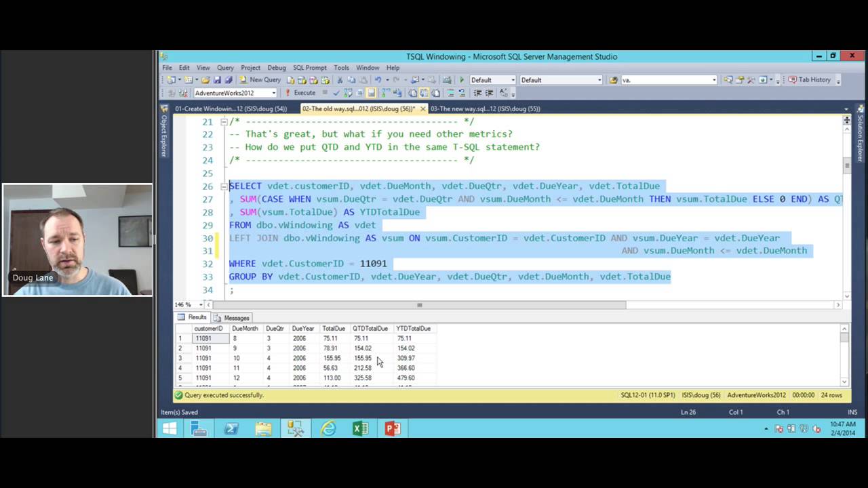Open the dropdown arrow of the 'va.' box
Screen dimensions: 868x488
click(714, 80)
